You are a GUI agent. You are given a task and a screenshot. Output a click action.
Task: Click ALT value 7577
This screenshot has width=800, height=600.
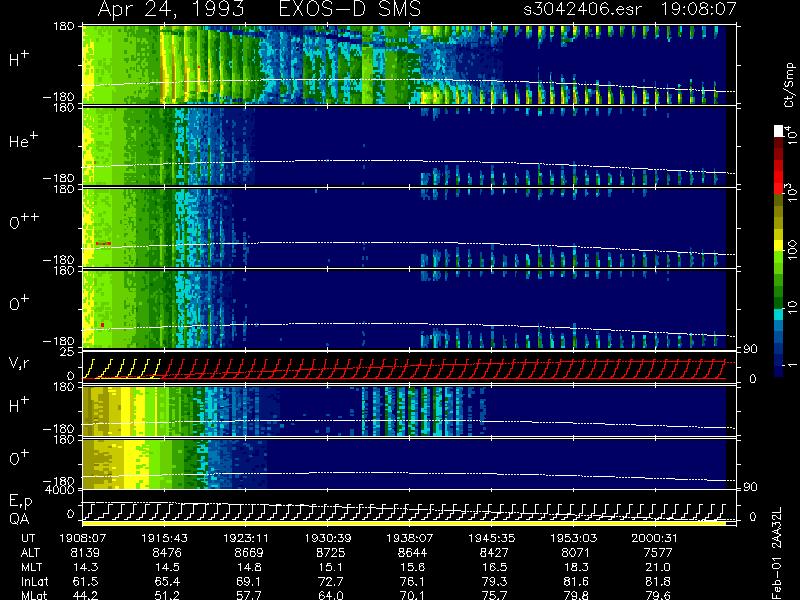coord(658,553)
